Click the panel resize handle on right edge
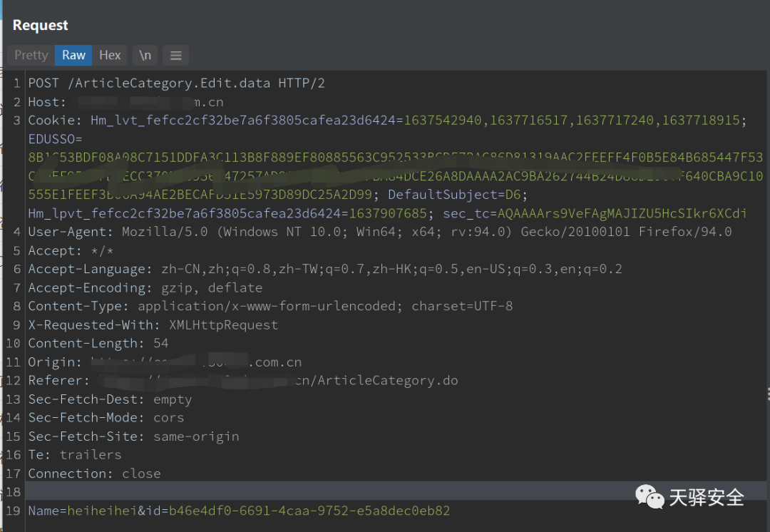The width and height of the screenshot is (770, 532). tap(767, 394)
